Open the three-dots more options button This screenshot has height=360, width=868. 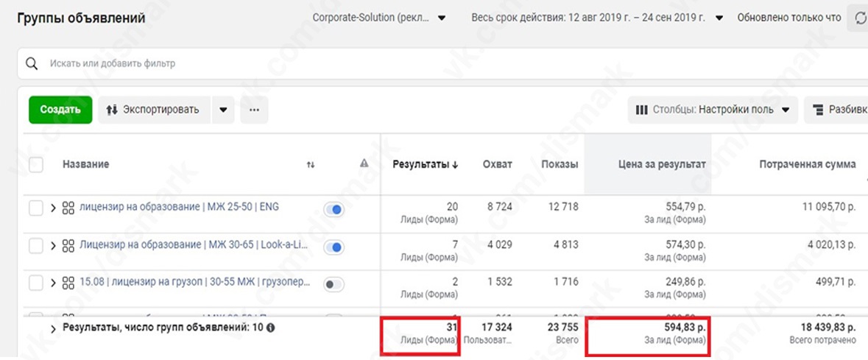[x=254, y=110]
